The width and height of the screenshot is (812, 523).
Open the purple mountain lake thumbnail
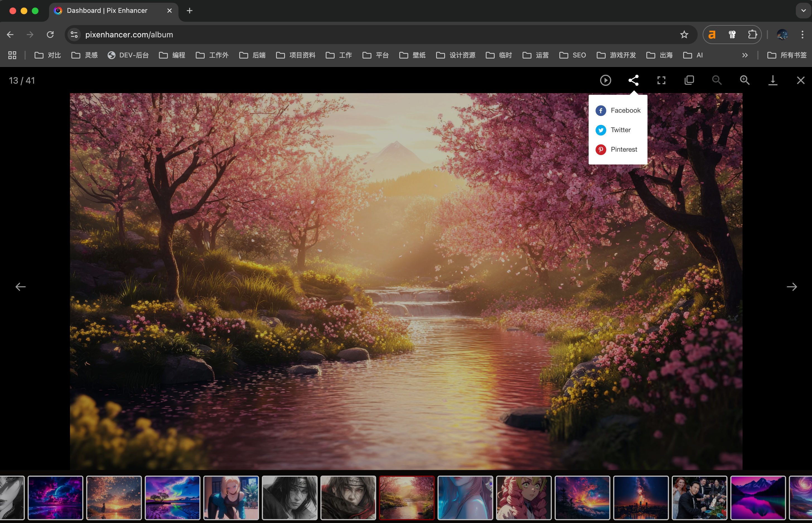[758, 498]
